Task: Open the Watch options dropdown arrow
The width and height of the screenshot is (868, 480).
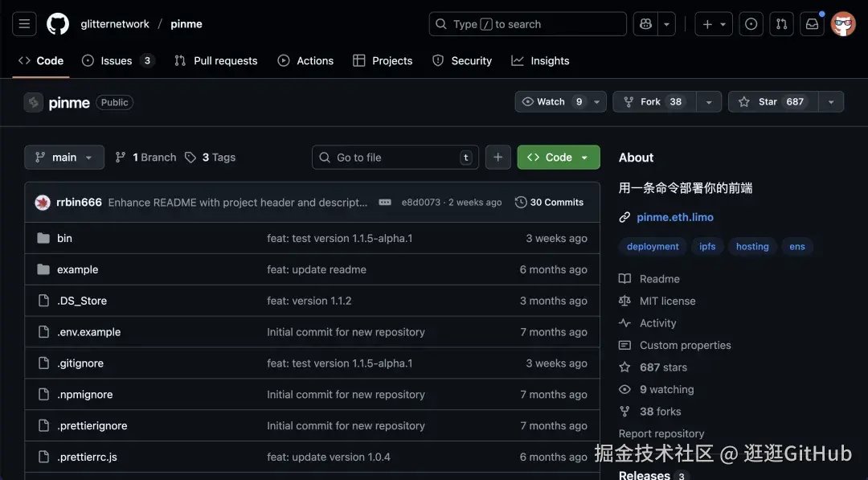Action: [596, 102]
